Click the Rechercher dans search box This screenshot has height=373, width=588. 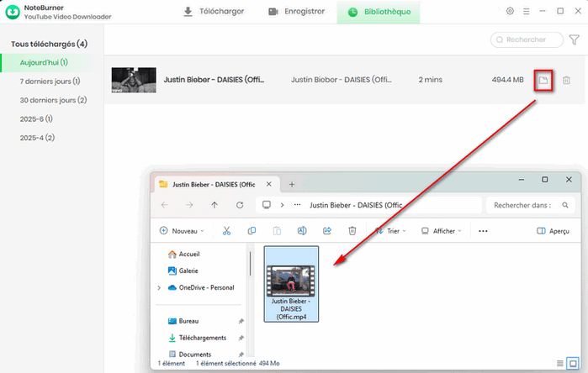(x=530, y=205)
